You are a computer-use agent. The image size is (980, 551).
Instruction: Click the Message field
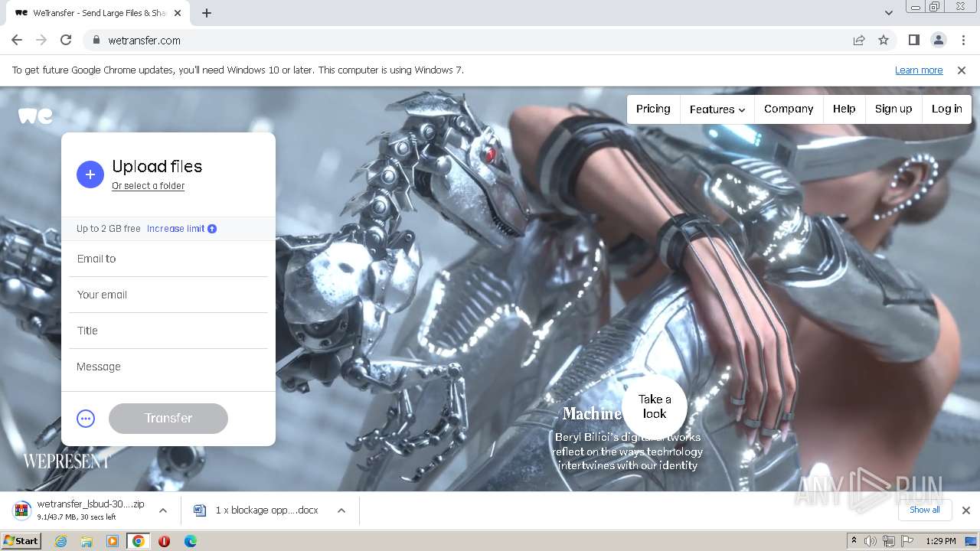[168, 367]
